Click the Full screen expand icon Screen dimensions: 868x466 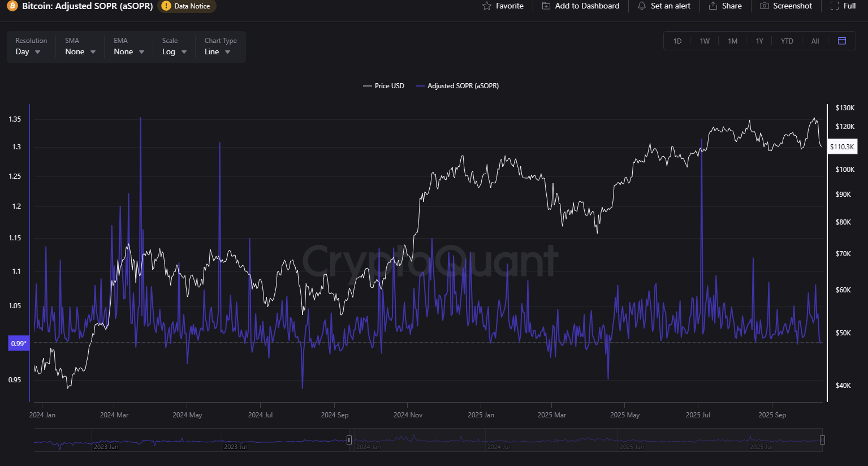835,6
